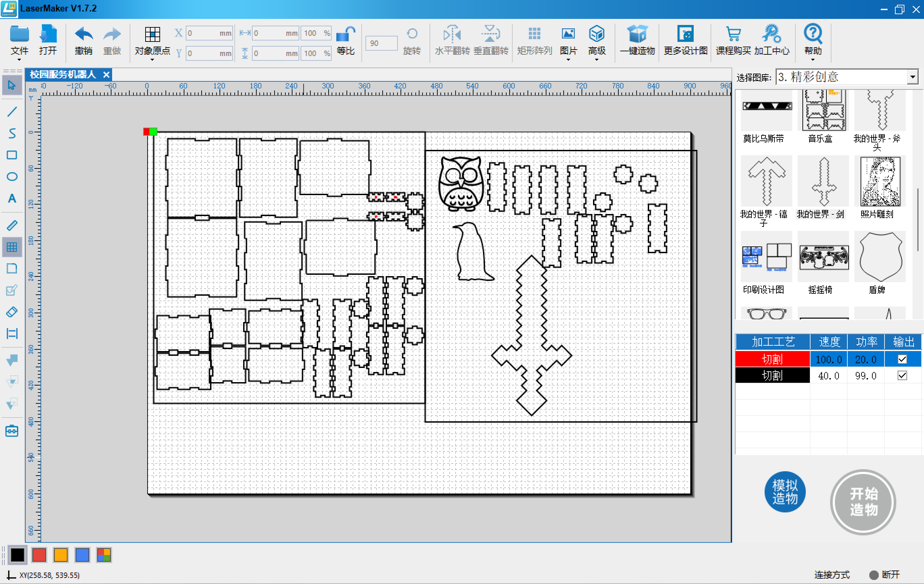
Task: Select the rectangle tool
Action: coord(12,155)
